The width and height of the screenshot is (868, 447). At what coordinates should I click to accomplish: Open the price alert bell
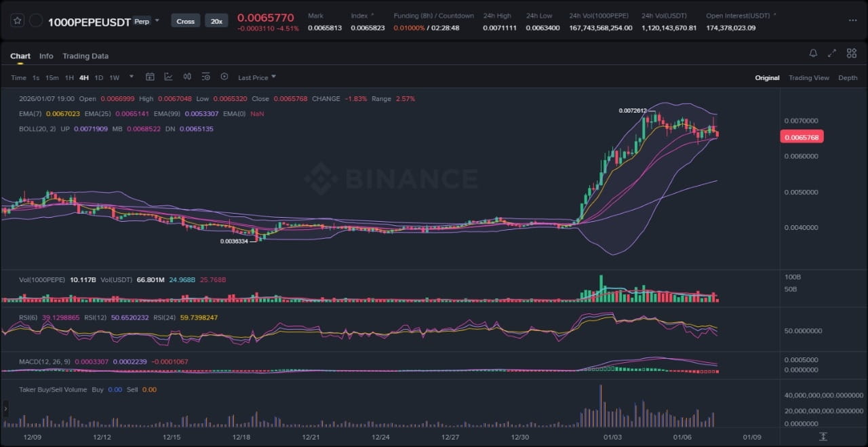coord(813,54)
